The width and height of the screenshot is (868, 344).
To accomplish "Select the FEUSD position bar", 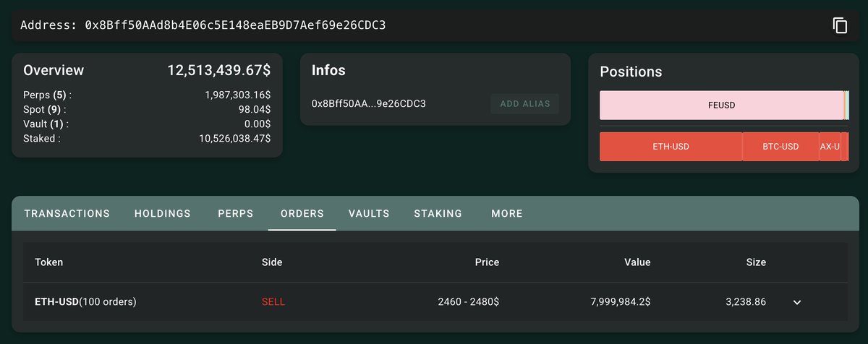I will (722, 106).
